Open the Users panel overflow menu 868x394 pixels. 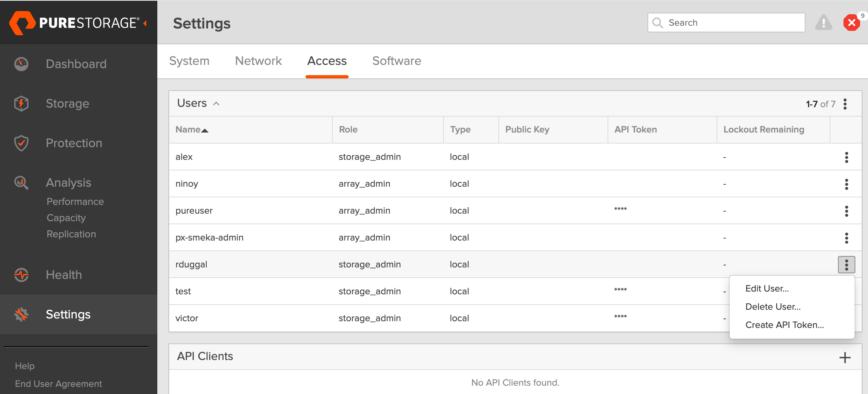click(x=845, y=104)
